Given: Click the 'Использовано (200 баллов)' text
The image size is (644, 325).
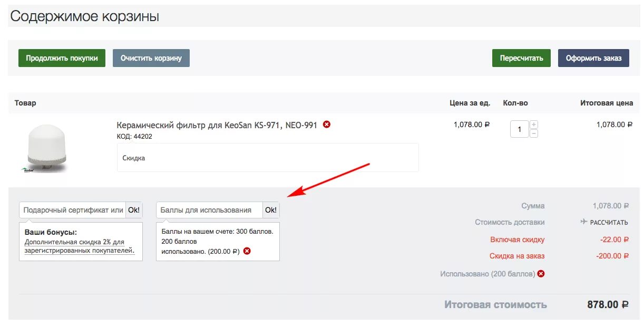Looking at the screenshot, I should point(487,274).
